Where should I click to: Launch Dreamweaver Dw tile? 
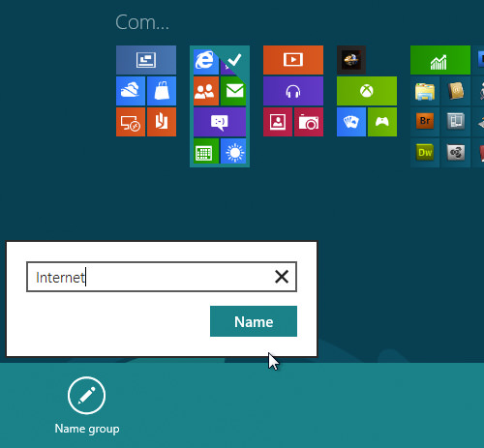pos(425,152)
